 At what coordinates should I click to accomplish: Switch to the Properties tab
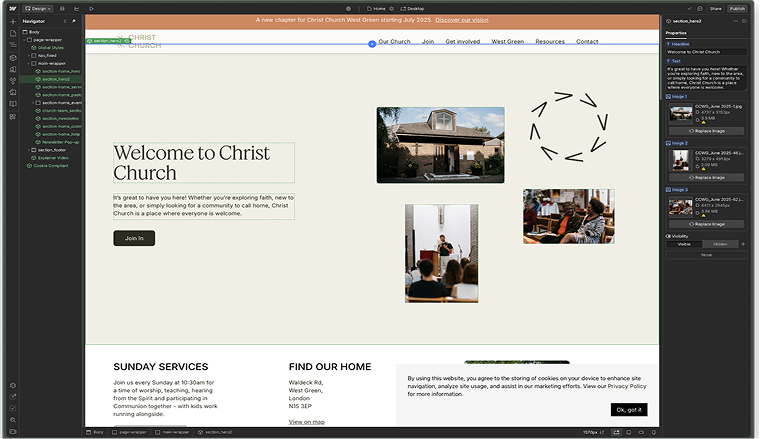click(x=676, y=33)
